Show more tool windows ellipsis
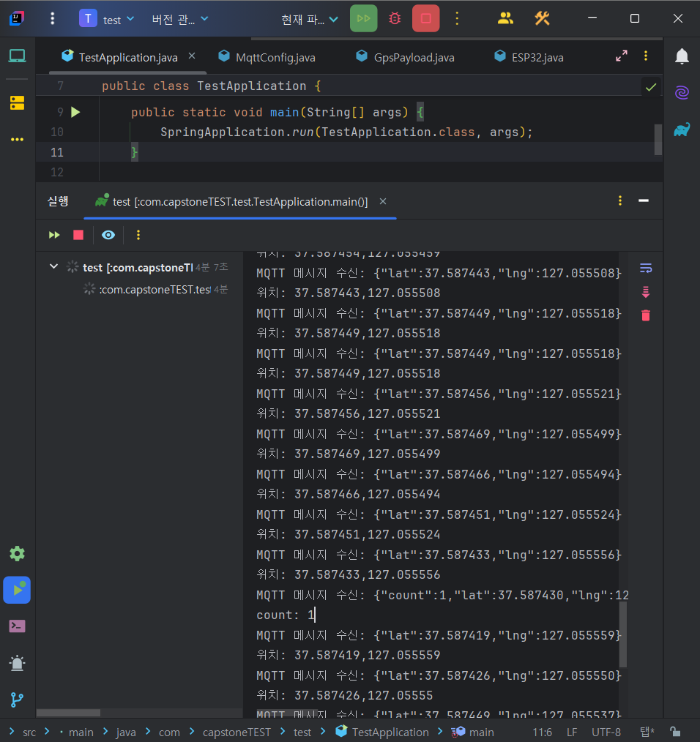The height and width of the screenshot is (742, 700). (17, 139)
